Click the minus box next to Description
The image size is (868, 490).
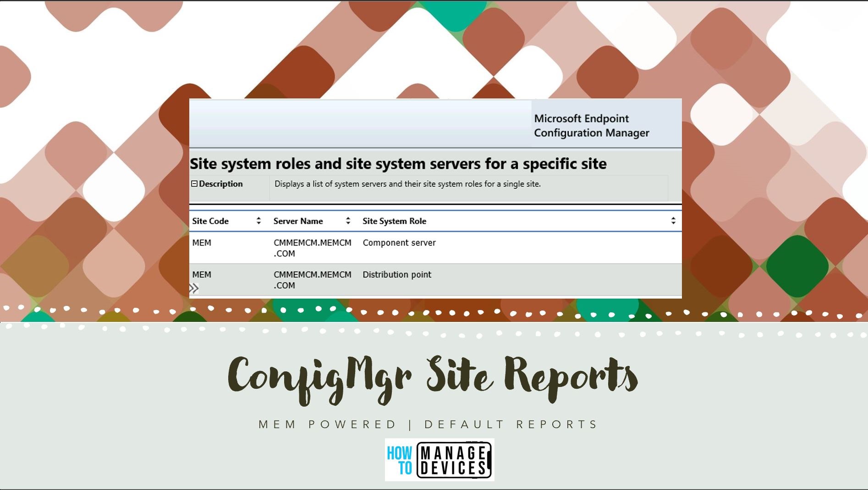pos(194,183)
